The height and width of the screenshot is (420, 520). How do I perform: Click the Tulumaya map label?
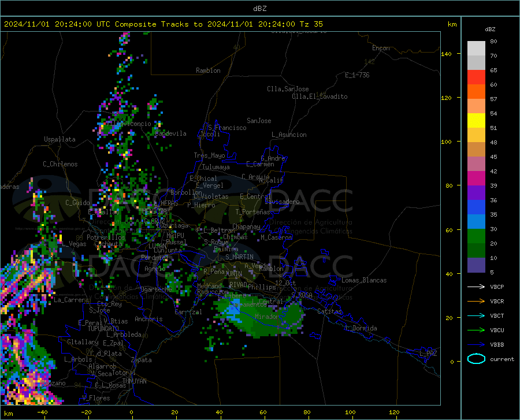click(216, 167)
